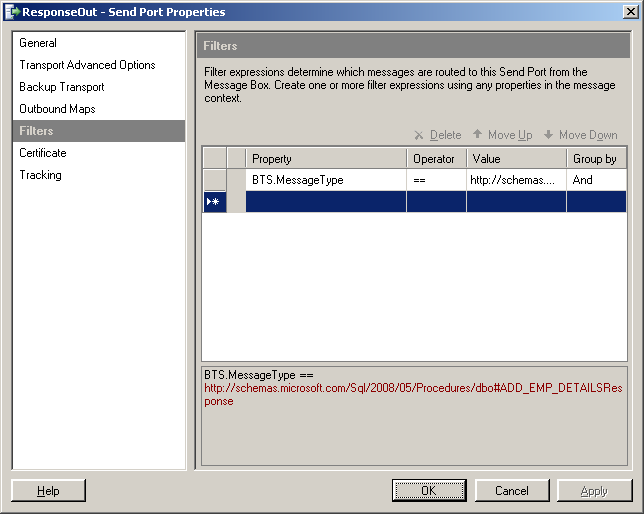The width and height of the screenshot is (644, 514).
Task: Click the Help button
Action: pyautogui.click(x=48, y=491)
